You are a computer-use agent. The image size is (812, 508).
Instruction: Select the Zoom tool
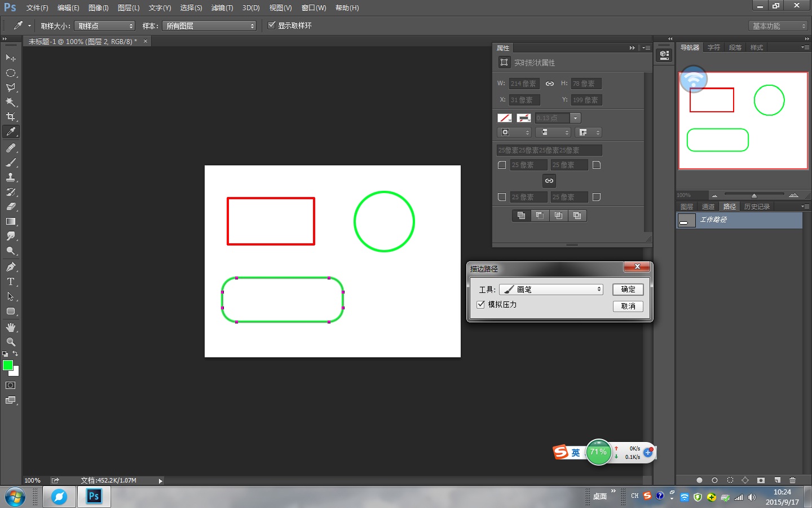(10, 342)
